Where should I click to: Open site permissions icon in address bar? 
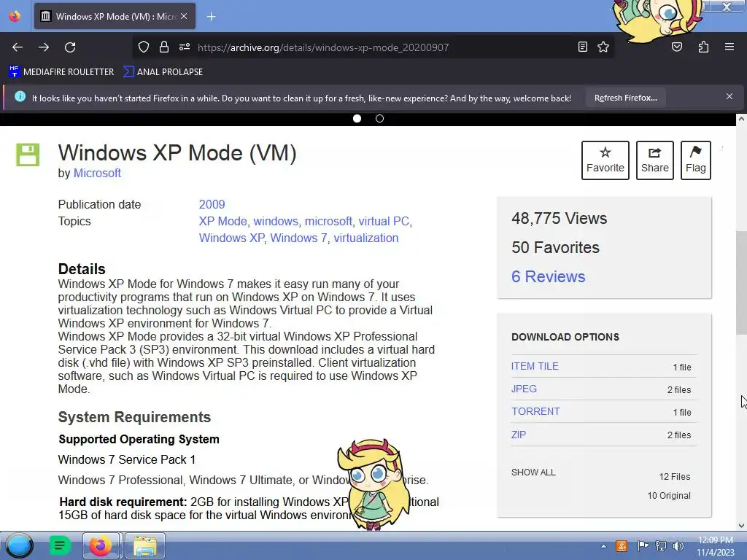[x=185, y=47]
